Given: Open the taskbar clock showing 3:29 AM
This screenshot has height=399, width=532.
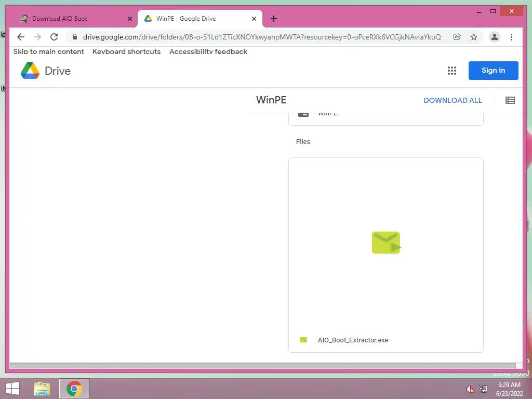Looking at the screenshot, I should (509, 389).
